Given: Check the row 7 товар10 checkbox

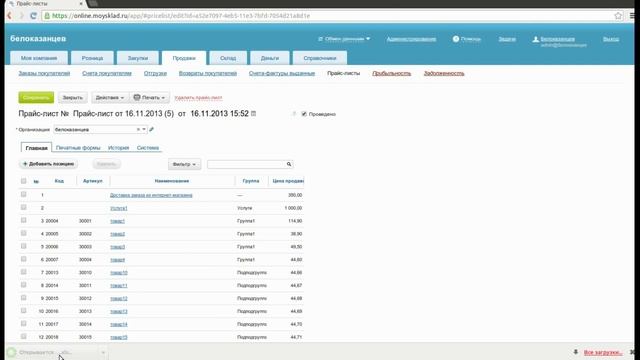Looking at the screenshot, I should pos(24,272).
